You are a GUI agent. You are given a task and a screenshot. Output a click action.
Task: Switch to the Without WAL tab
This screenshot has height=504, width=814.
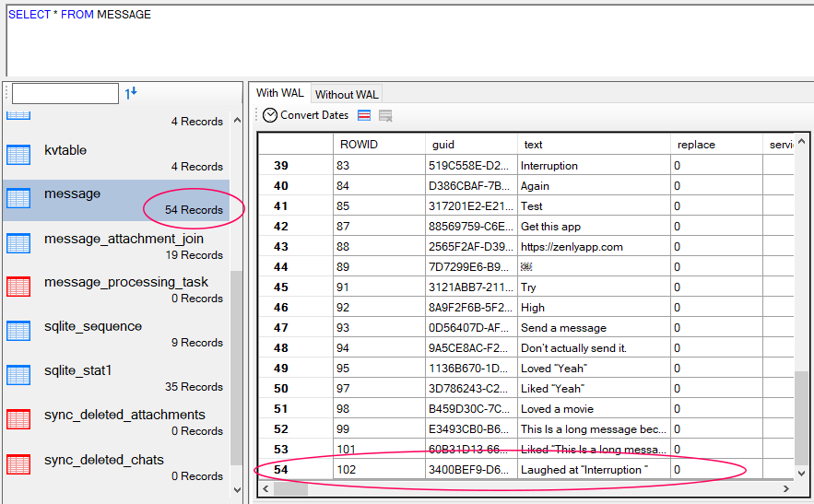coord(346,94)
